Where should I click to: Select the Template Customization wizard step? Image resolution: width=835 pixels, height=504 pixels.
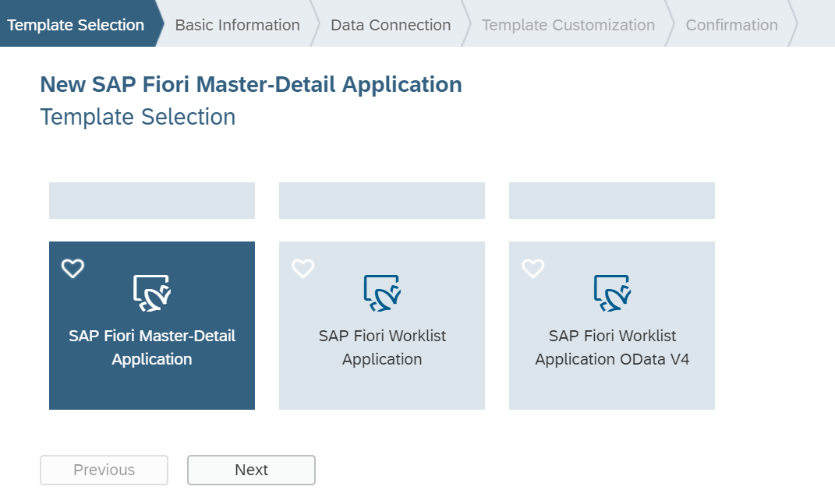568,25
